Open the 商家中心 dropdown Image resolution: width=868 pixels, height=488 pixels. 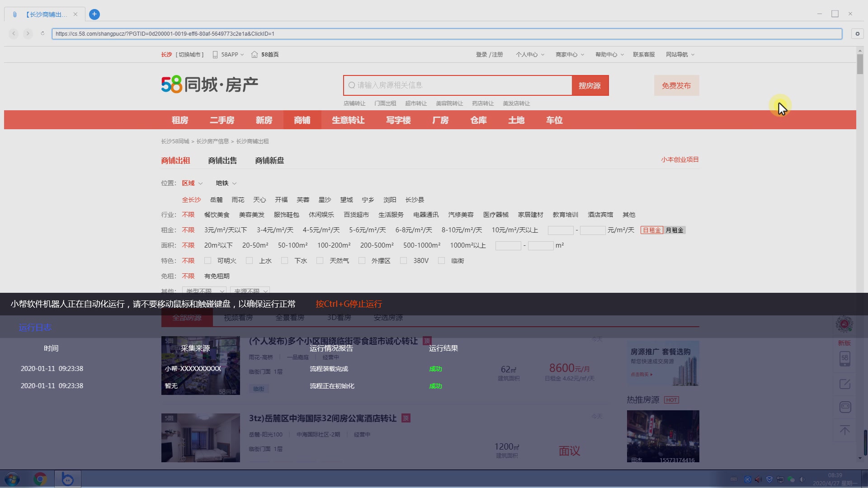point(570,55)
